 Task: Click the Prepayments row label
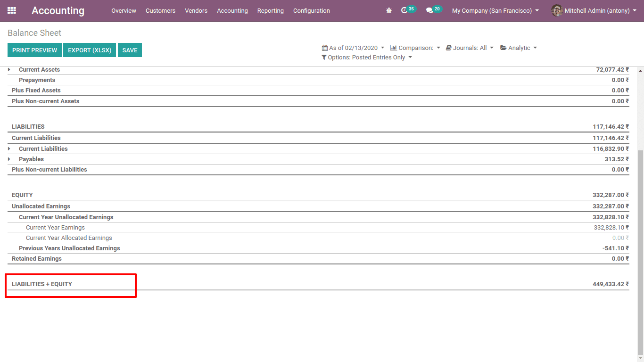coord(37,80)
